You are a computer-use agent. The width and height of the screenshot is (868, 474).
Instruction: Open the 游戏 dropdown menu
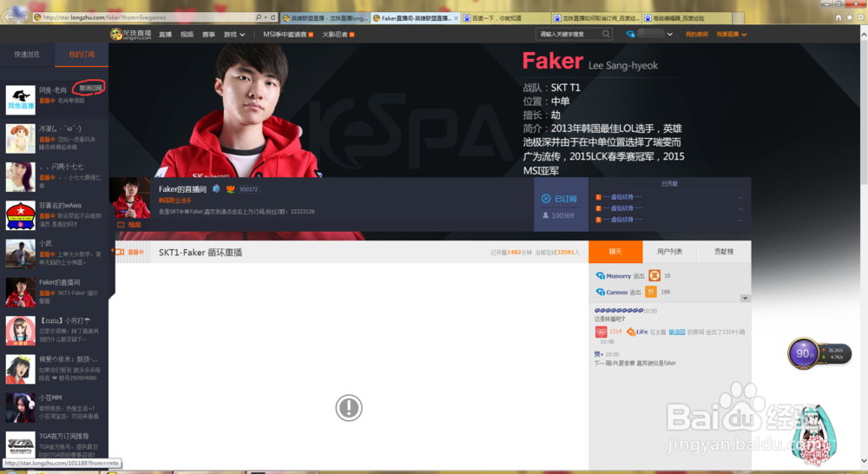pos(234,35)
